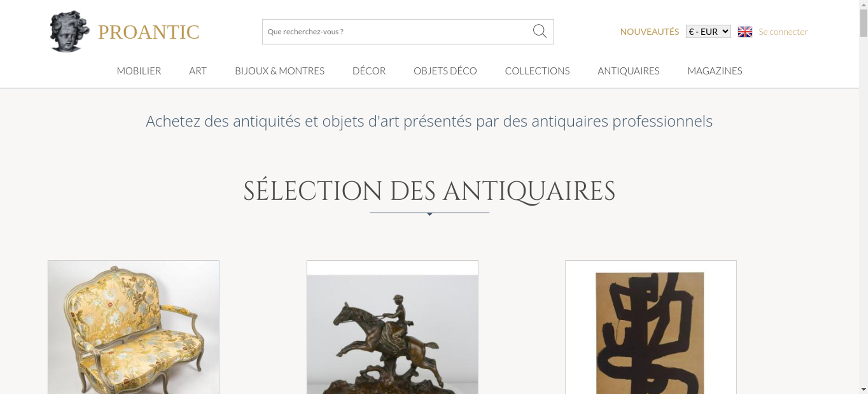Screen dimensions: 868x394
Task: Click the NOUVEAUTÉS link
Action: point(649,32)
